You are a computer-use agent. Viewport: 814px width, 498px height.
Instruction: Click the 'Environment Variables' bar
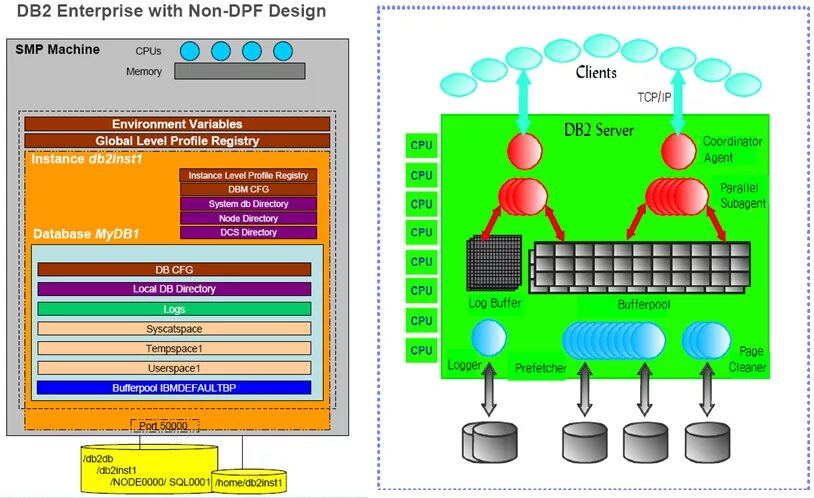[x=177, y=124]
